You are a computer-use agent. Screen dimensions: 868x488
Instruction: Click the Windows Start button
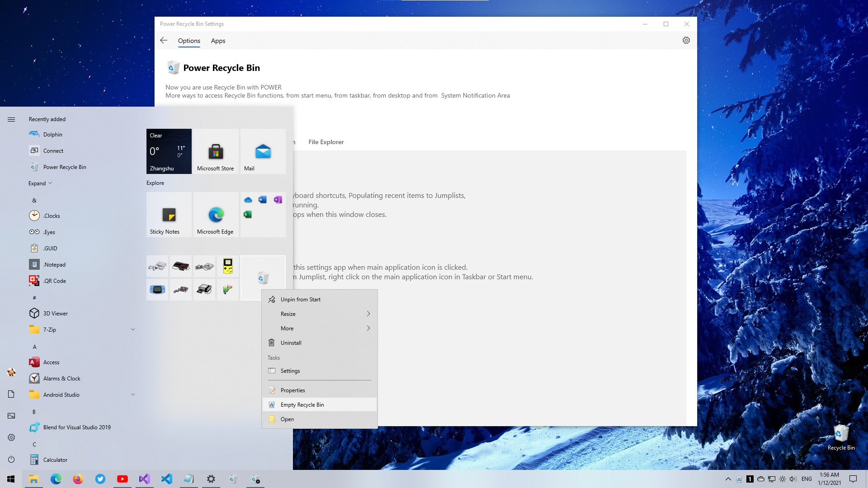coord(11,479)
